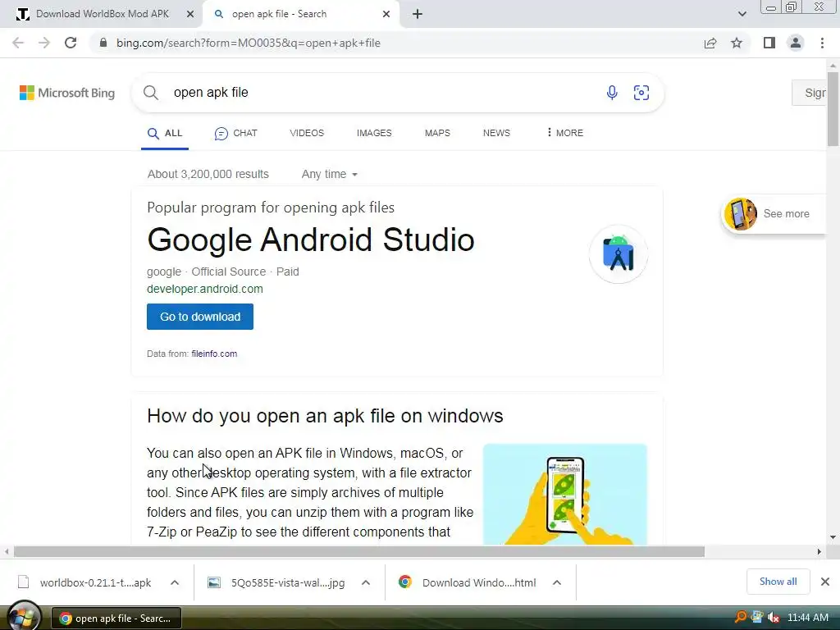
Task: Click the search magnifier in Bing box
Action: [151, 93]
